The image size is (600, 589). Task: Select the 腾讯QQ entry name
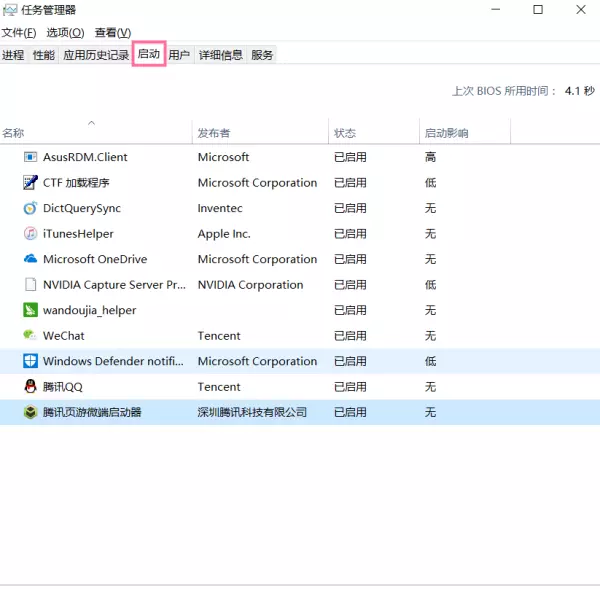[x=62, y=387]
